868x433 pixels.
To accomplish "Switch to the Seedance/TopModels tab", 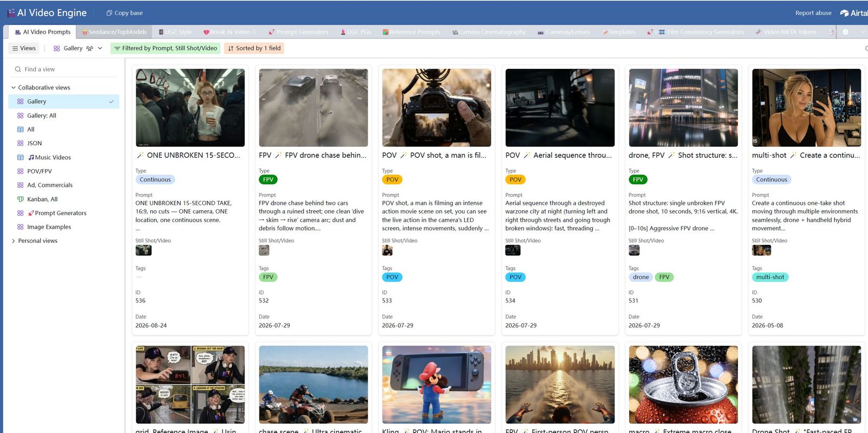I will tap(114, 32).
